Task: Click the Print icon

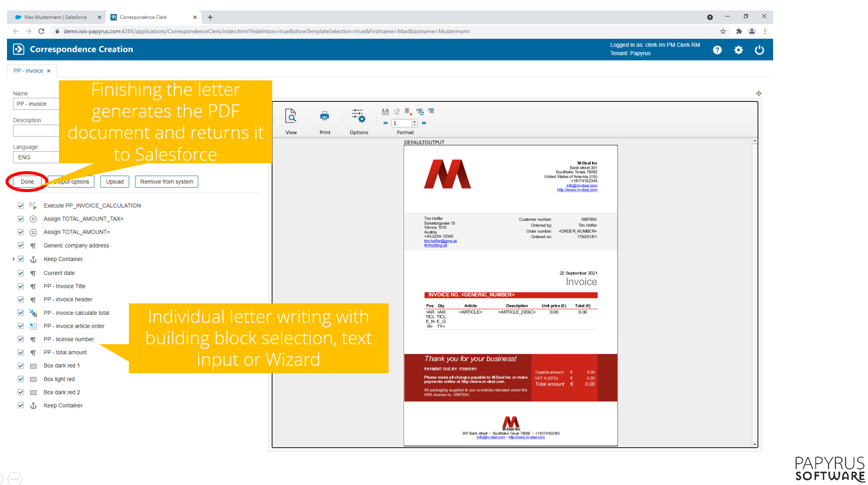Action: tap(325, 116)
